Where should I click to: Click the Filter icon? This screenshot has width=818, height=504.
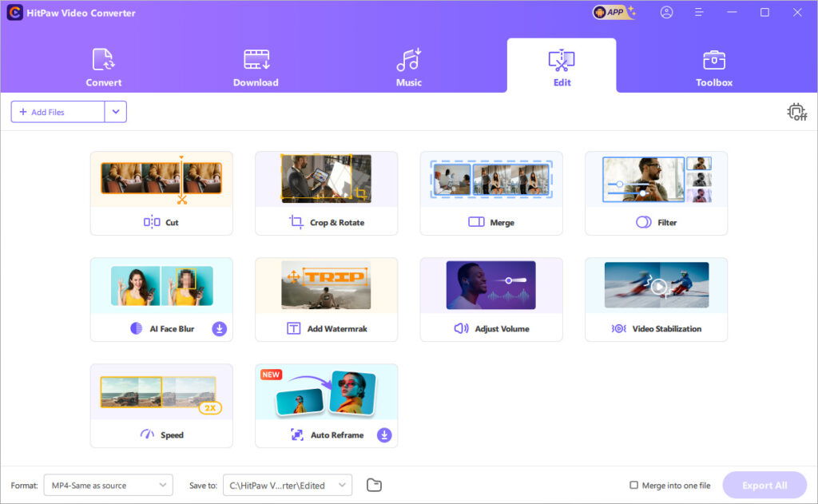point(644,222)
